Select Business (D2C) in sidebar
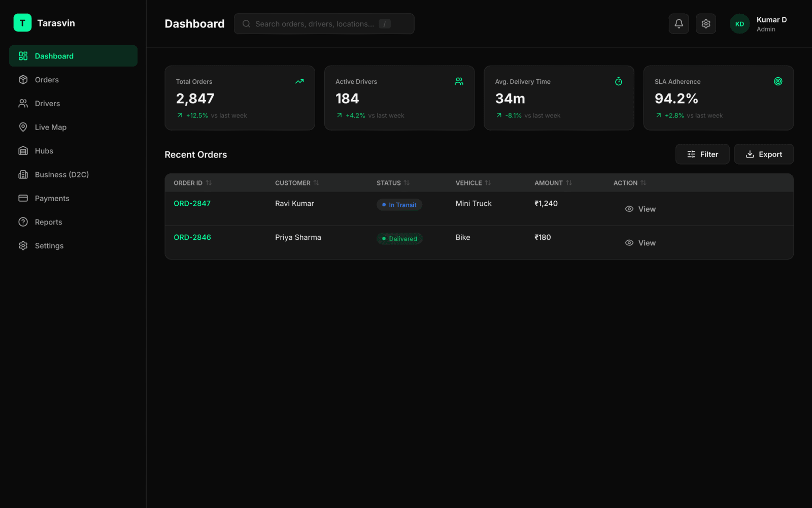The height and width of the screenshot is (508, 812). click(73, 175)
